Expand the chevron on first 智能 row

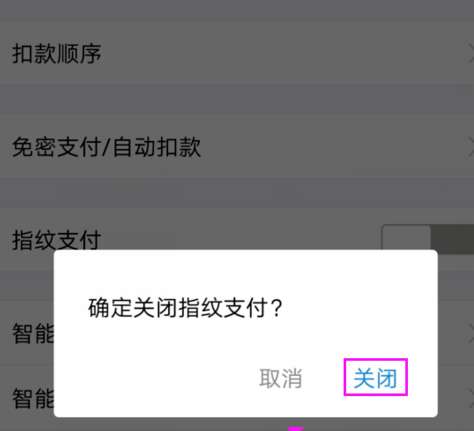click(470, 333)
